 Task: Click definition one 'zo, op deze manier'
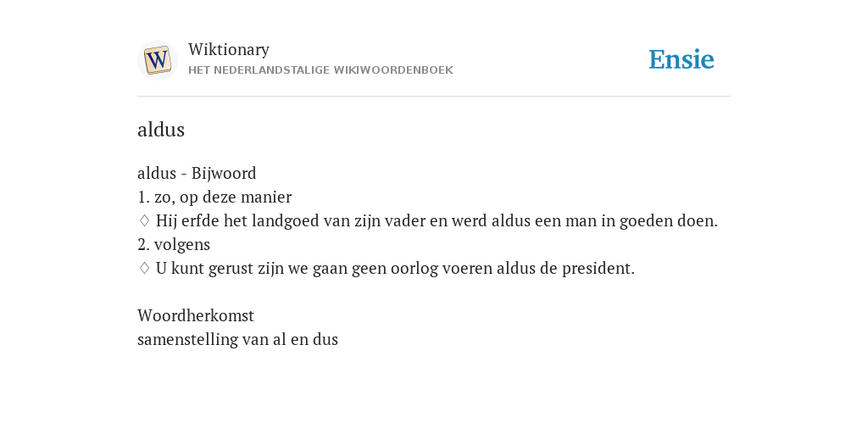click(x=214, y=197)
